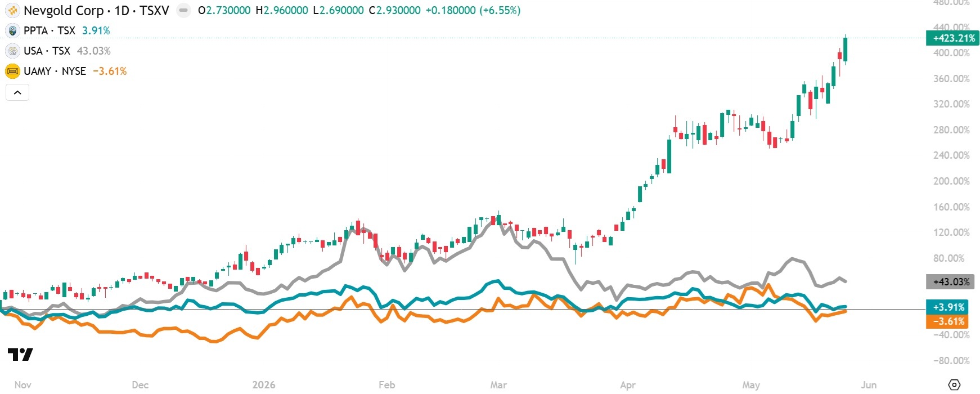Click the +43.03% gray price label
Viewport: 980px width, 394px height.
pyautogui.click(x=951, y=281)
